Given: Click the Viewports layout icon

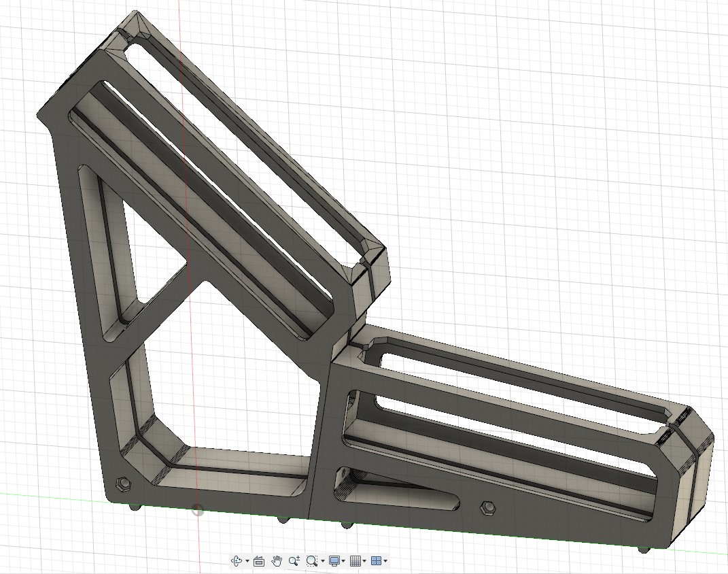Looking at the screenshot, I should [x=376, y=561].
